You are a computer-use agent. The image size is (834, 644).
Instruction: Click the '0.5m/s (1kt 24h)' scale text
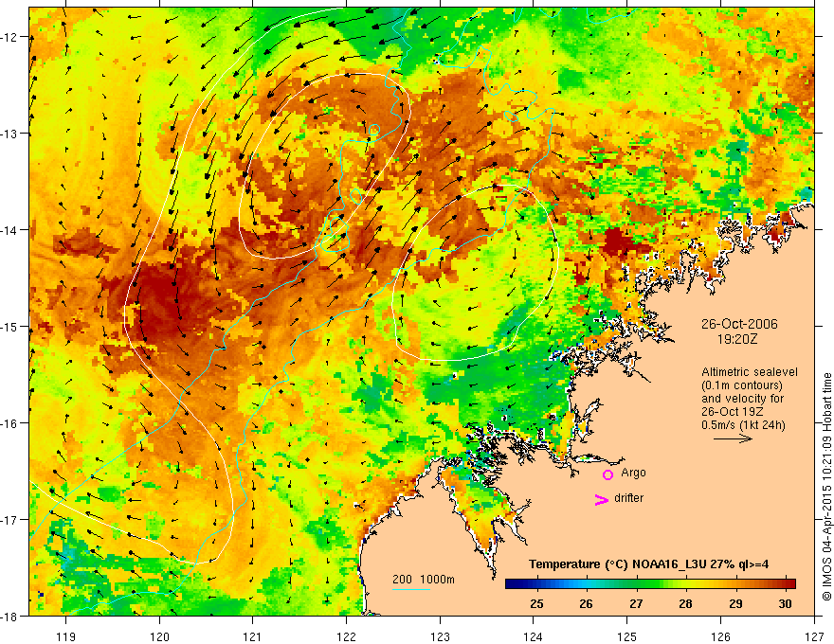coord(743,425)
